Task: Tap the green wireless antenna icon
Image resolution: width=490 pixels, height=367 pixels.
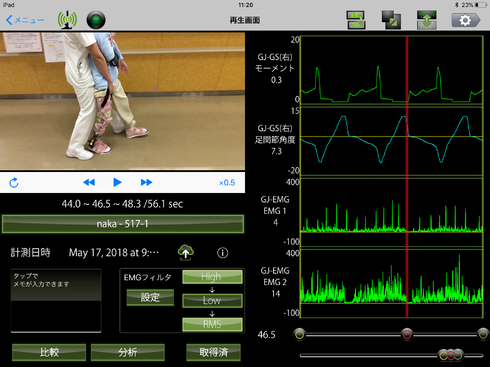Action: [67, 20]
